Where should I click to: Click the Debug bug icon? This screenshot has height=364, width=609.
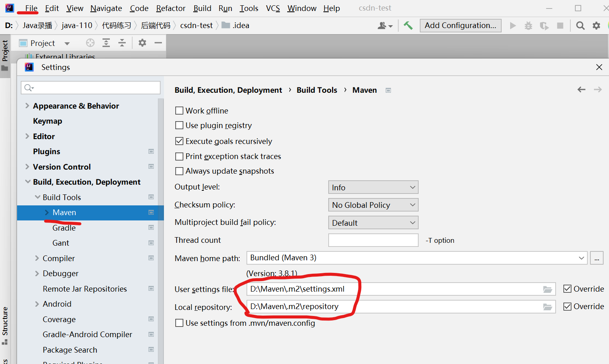[528, 26]
